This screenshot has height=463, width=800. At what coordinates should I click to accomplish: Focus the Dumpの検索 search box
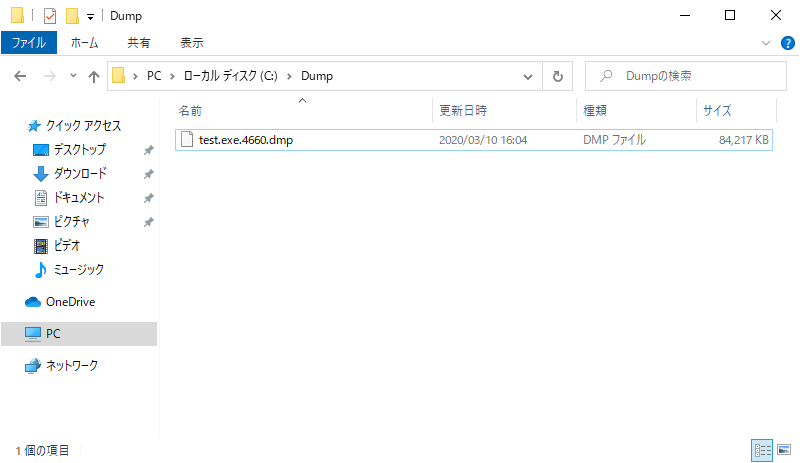[686, 76]
